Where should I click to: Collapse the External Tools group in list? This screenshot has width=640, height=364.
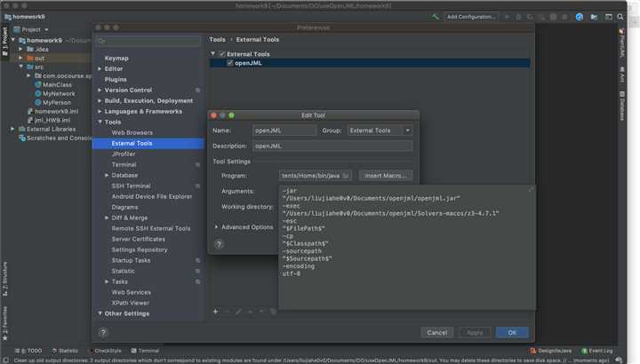click(213, 54)
